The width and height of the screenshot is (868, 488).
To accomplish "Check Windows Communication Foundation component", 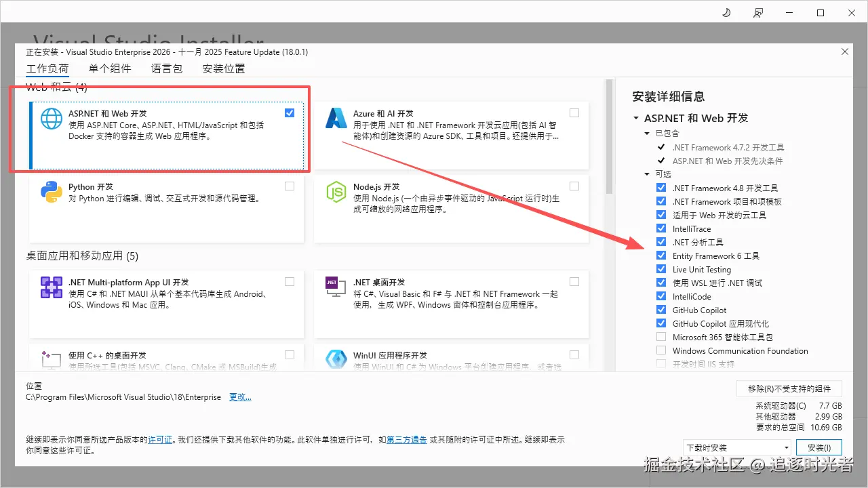I will (x=661, y=350).
